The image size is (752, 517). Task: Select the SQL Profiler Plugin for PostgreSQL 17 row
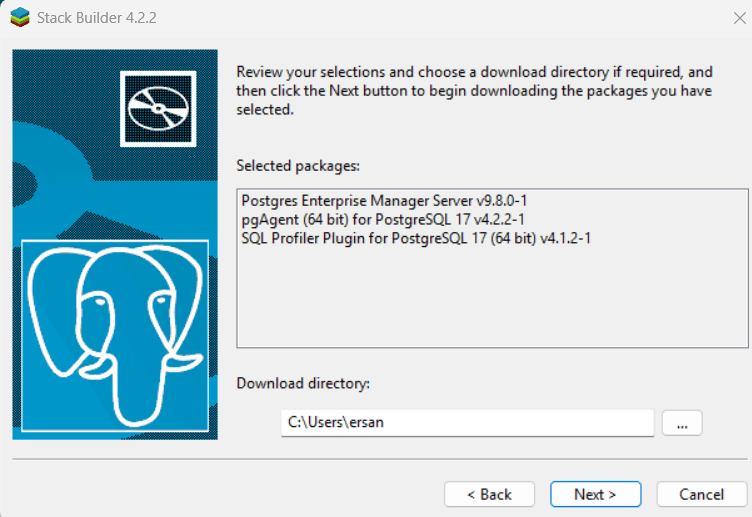416,238
